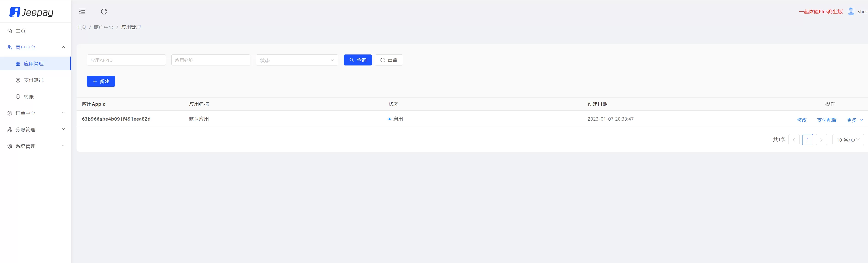Click the 新建 button to create an app
The image size is (868, 263).
pyautogui.click(x=101, y=81)
